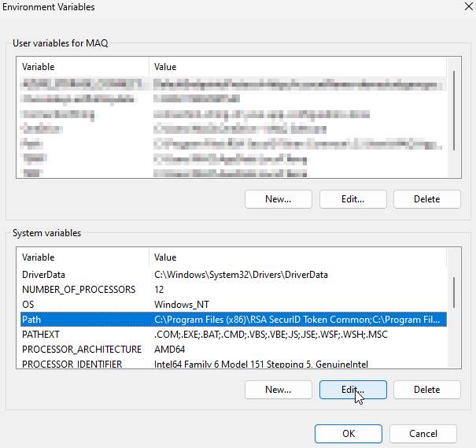Viewport: 476px width, 448px height.
Task: Confirm changes with the OK button
Action: click(x=348, y=434)
